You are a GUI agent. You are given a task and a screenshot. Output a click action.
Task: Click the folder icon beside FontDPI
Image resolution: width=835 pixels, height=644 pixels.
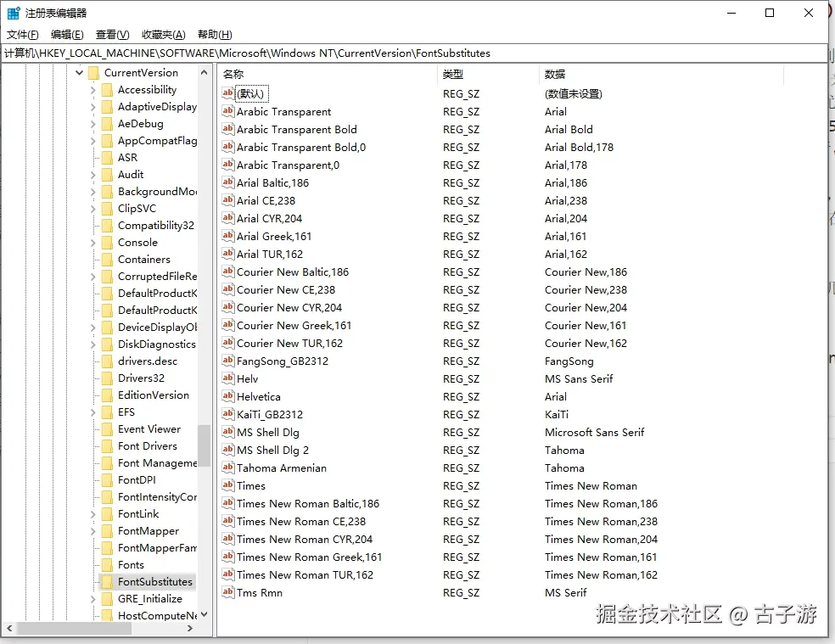coord(107,480)
